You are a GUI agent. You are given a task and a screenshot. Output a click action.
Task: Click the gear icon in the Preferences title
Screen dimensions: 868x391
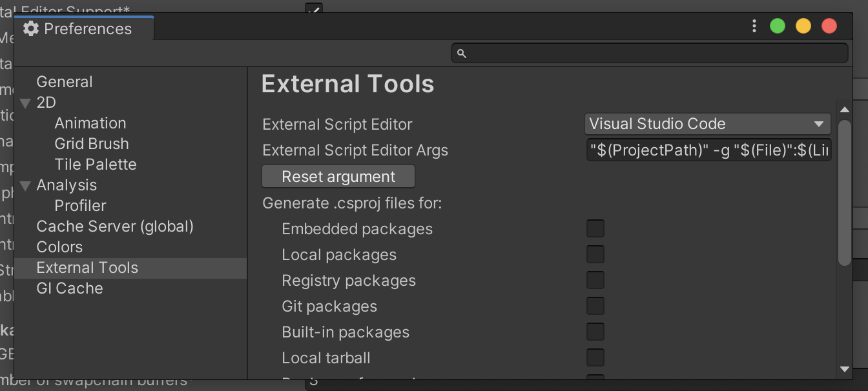coord(30,28)
